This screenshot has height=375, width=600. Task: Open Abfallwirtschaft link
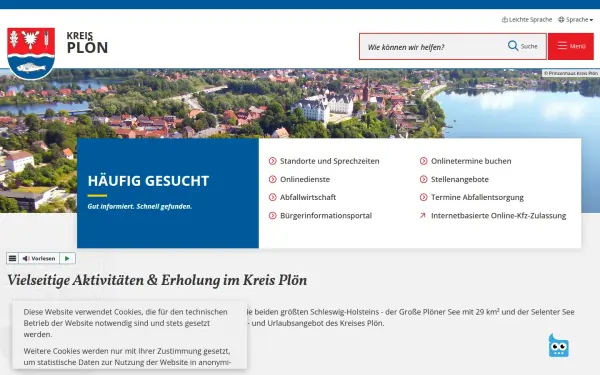tap(308, 197)
